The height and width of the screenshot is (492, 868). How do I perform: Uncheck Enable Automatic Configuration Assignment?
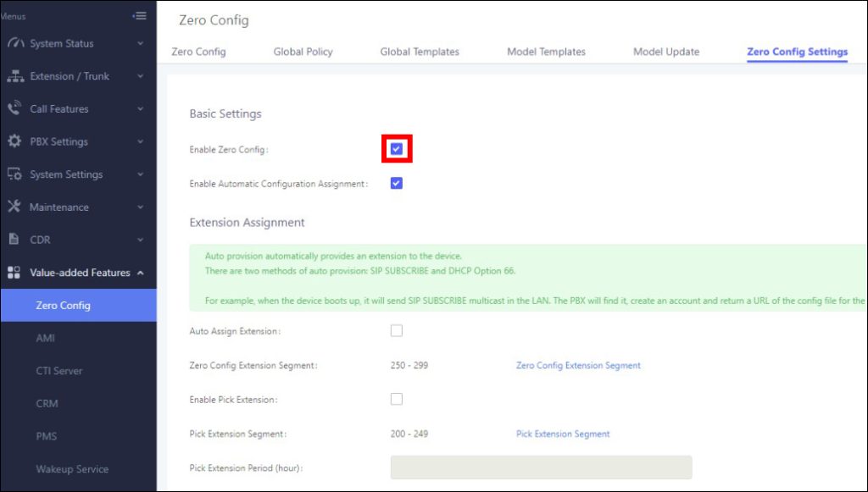pos(396,181)
